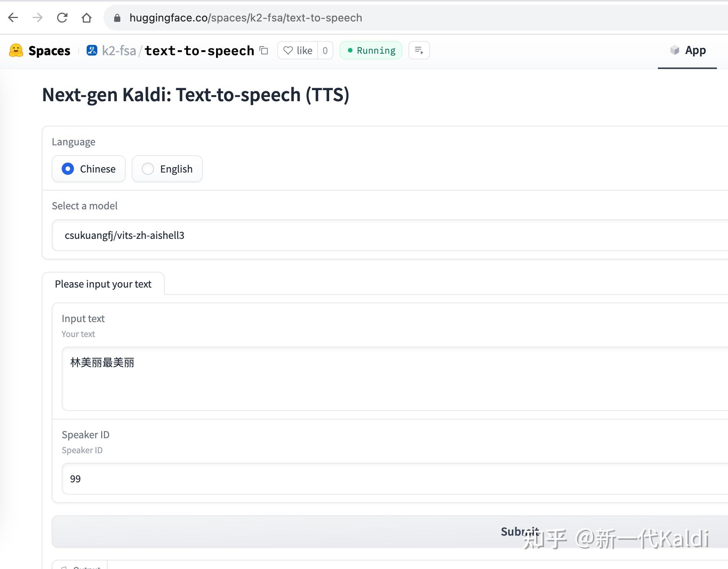
Task: Click the padlock icon in address bar
Action: click(x=116, y=18)
